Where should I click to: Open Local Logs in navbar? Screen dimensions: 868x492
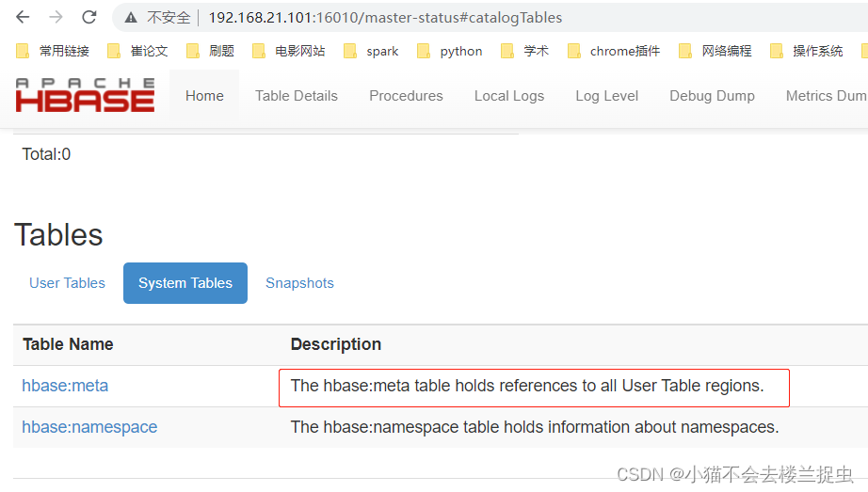pyautogui.click(x=509, y=96)
